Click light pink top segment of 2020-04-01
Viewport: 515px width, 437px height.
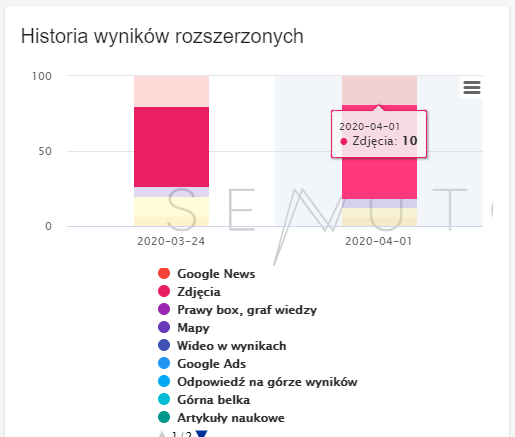tap(379, 90)
